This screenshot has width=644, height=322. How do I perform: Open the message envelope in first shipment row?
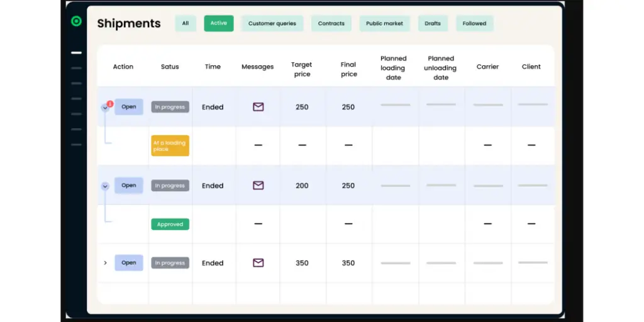point(258,107)
